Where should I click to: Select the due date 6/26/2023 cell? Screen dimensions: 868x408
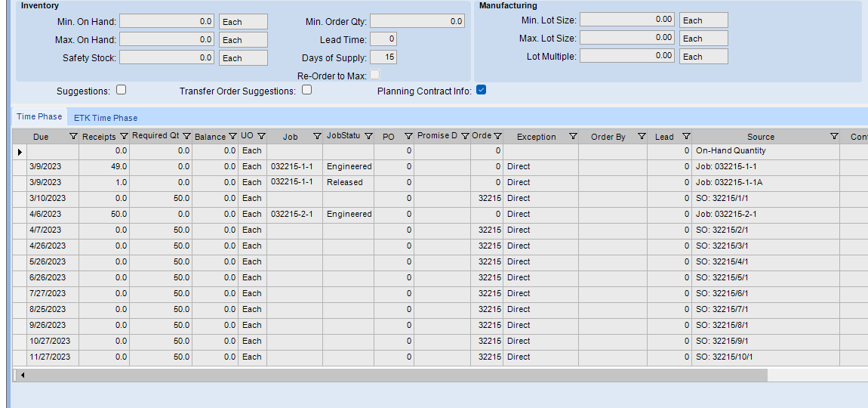(53, 278)
